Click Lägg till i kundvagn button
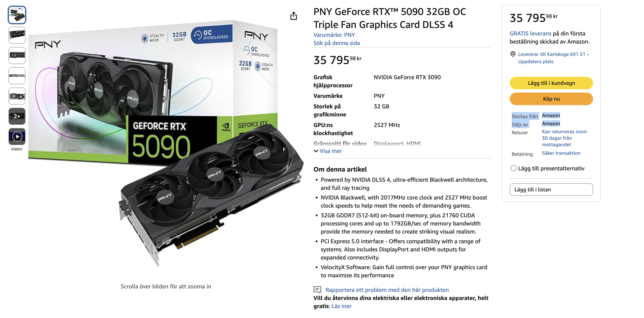 point(551,83)
